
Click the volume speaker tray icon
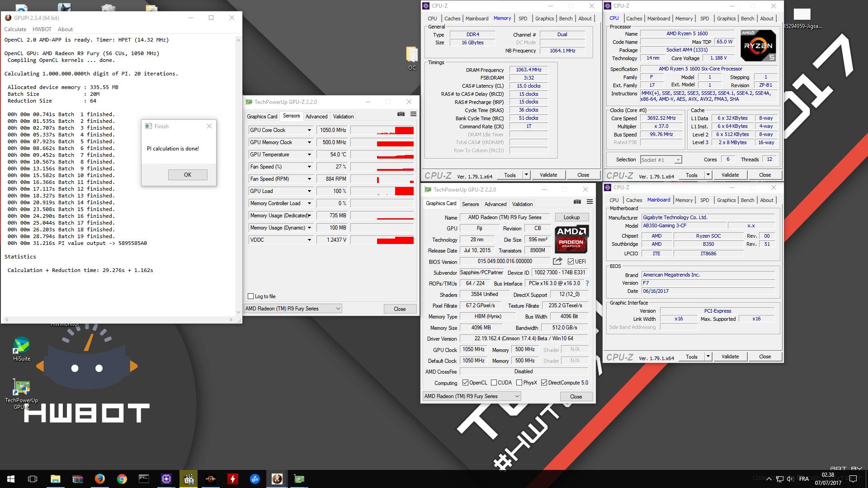(x=790, y=479)
